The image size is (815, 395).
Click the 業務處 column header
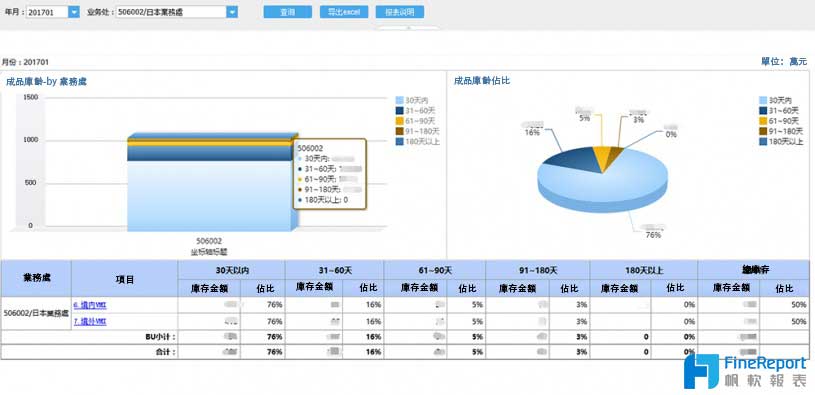(x=36, y=278)
